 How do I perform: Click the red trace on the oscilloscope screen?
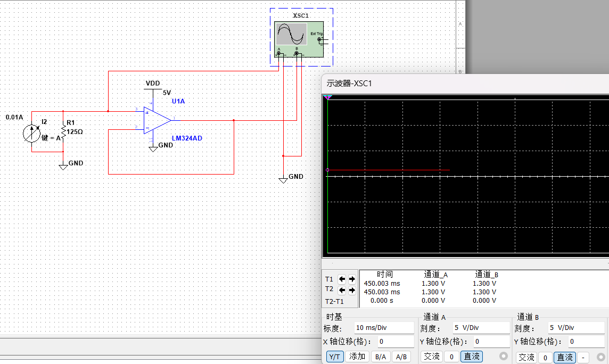(389, 170)
